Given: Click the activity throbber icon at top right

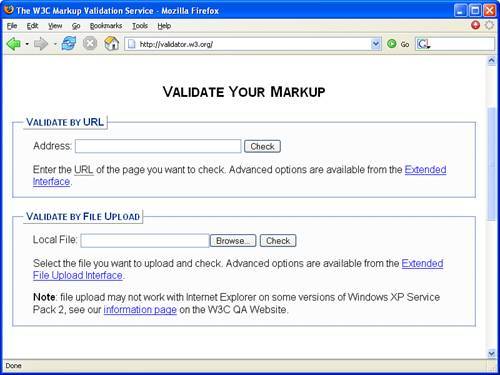Looking at the screenshot, I should point(489,25).
